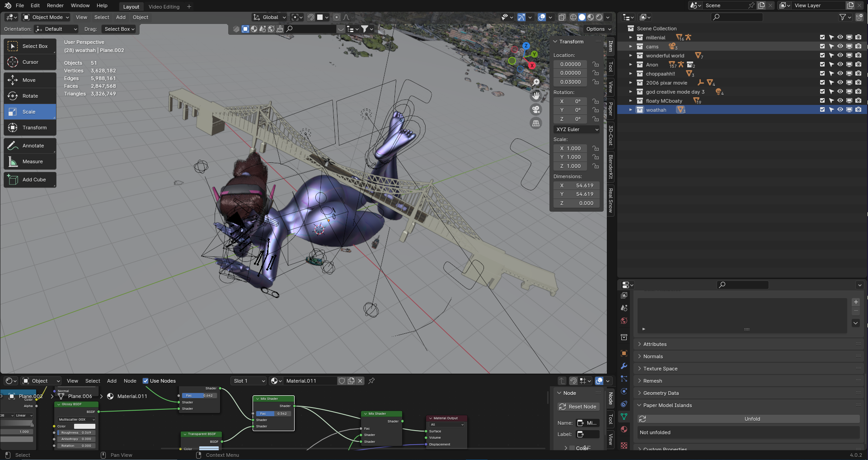
Task: Select the Move tool
Action: click(x=30, y=80)
